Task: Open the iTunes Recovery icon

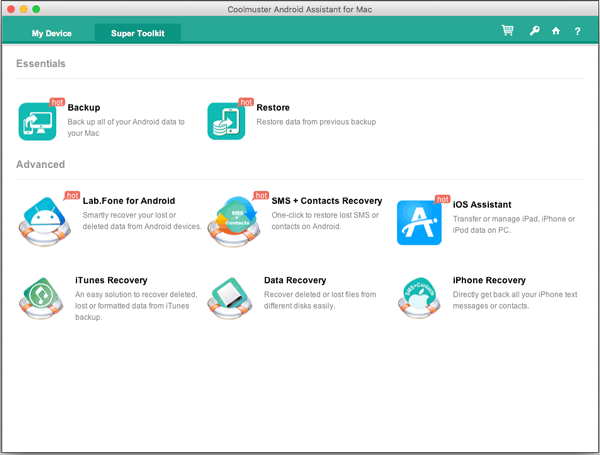Action: click(41, 298)
